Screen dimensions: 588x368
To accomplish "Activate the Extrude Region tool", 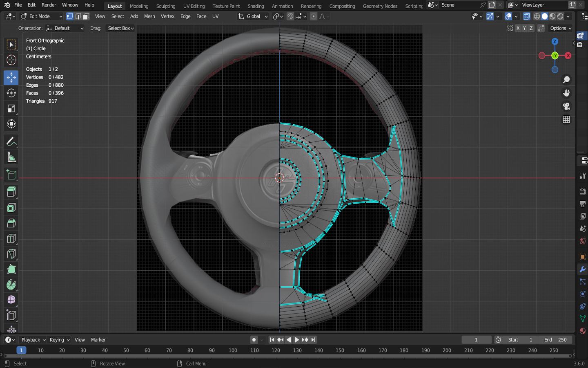I will click(11, 192).
